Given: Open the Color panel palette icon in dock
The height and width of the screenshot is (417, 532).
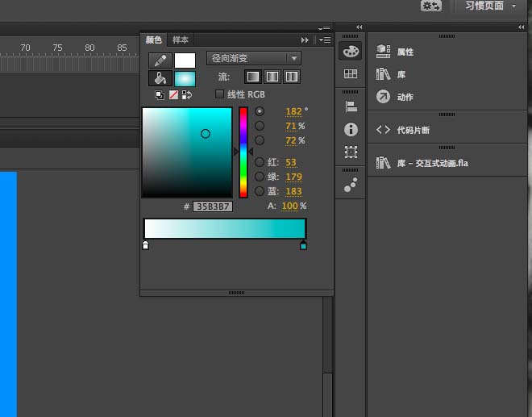Looking at the screenshot, I should [x=351, y=52].
